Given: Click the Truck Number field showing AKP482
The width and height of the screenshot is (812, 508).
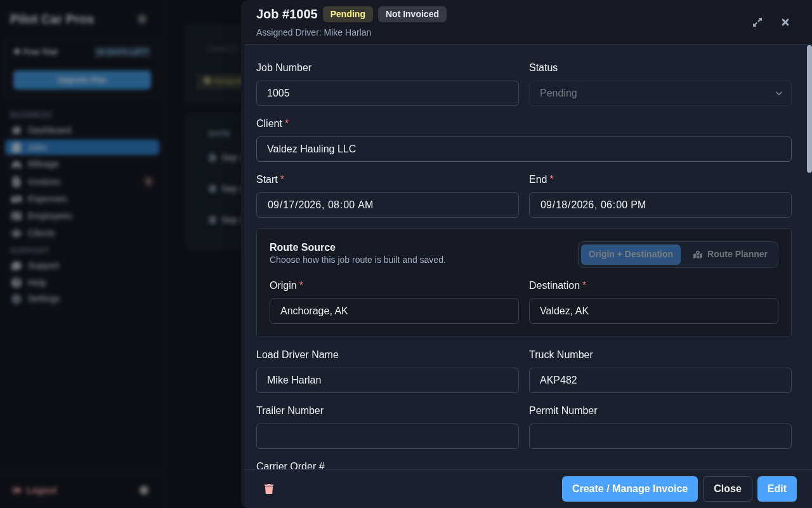Looking at the screenshot, I should point(660,380).
